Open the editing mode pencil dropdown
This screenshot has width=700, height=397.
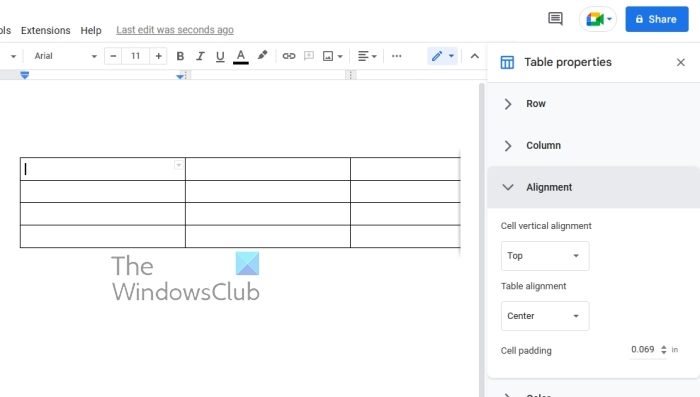(x=442, y=56)
